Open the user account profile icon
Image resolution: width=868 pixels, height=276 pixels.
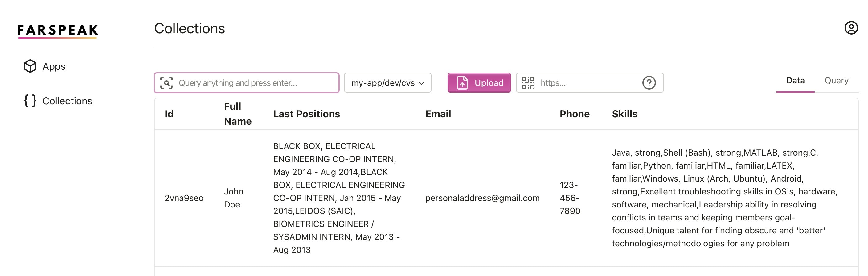(850, 28)
